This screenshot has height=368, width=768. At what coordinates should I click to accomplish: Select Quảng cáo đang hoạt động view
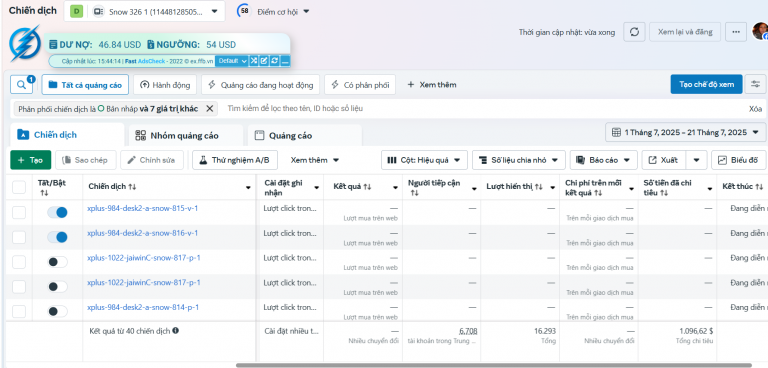pyautogui.click(x=261, y=85)
